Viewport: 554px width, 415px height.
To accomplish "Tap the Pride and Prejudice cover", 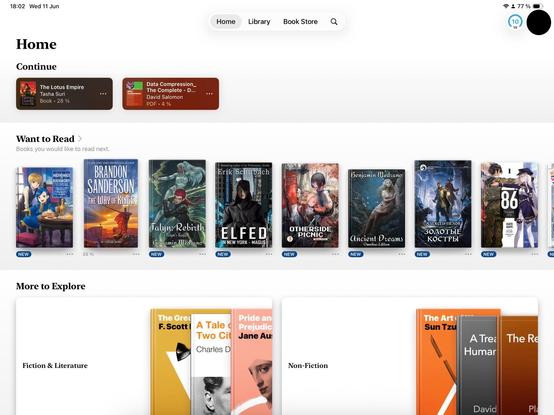I will (x=252, y=362).
